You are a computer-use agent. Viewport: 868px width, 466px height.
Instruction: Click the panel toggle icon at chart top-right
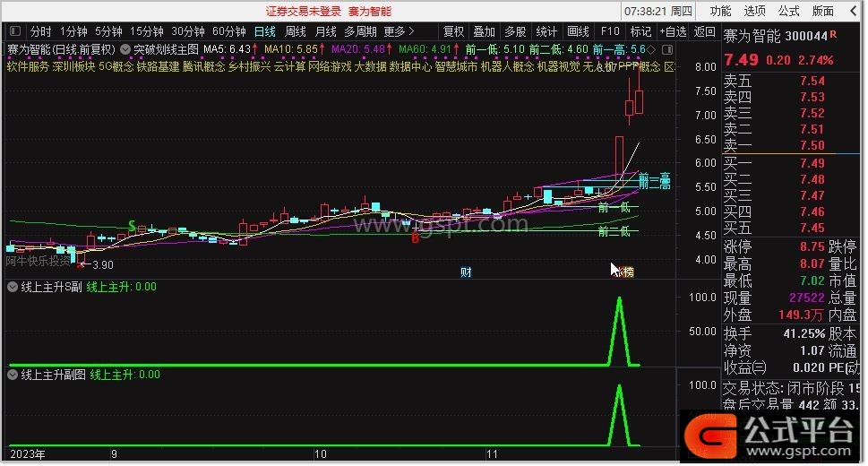click(x=667, y=50)
